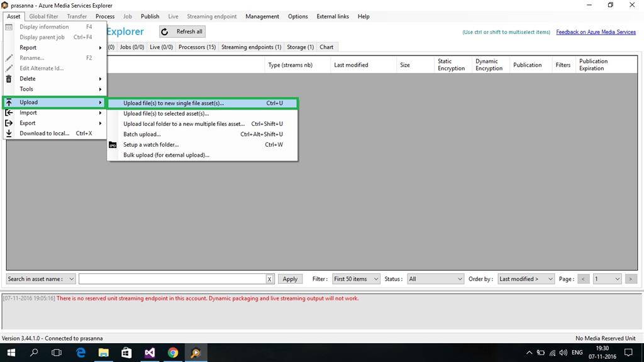644x362 pixels.
Task: Switch to the Storage (1) tab
Action: 300,47
